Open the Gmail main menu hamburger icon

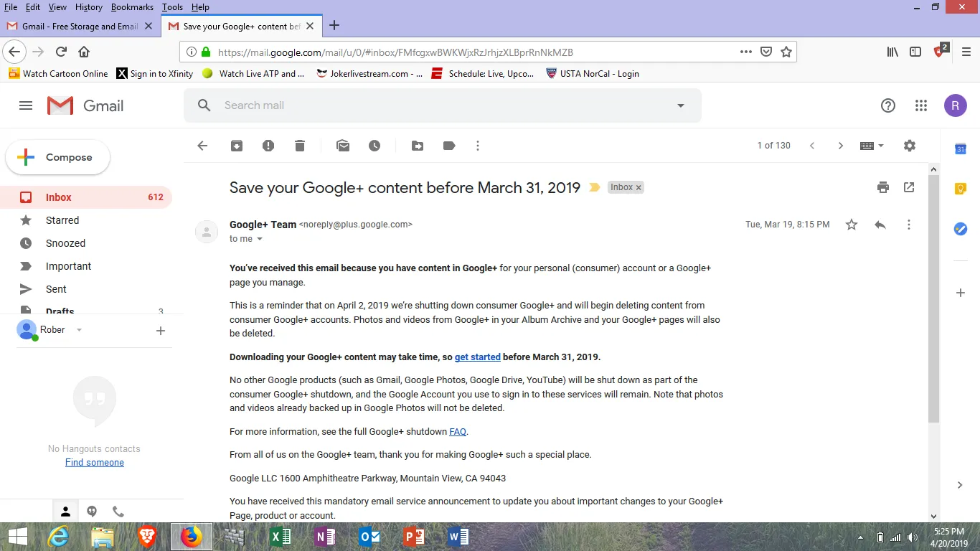coord(26,105)
